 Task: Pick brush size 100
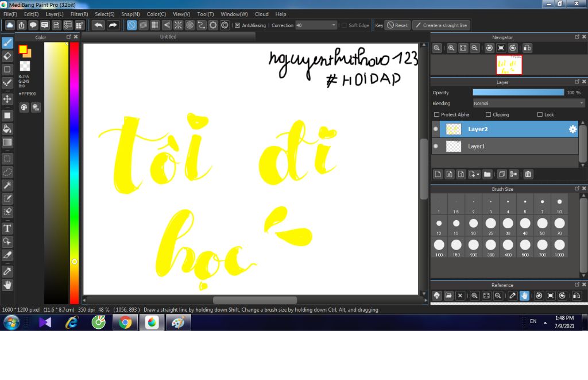pos(439,247)
